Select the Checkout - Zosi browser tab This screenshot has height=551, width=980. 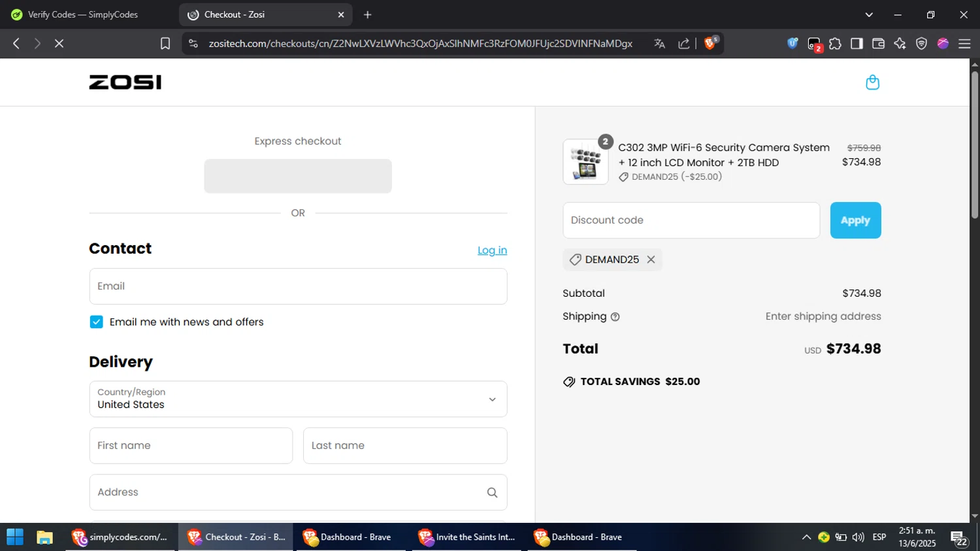[265, 14]
